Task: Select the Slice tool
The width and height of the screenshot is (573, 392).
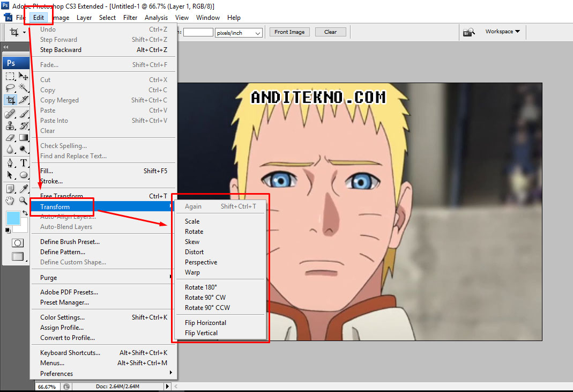Action: click(24, 100)
